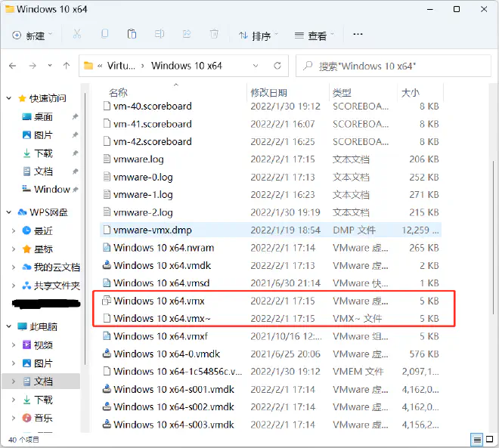The image size is (499, 448).
Task: Navigate up one folder level
Action: click(x=68, y=66)
